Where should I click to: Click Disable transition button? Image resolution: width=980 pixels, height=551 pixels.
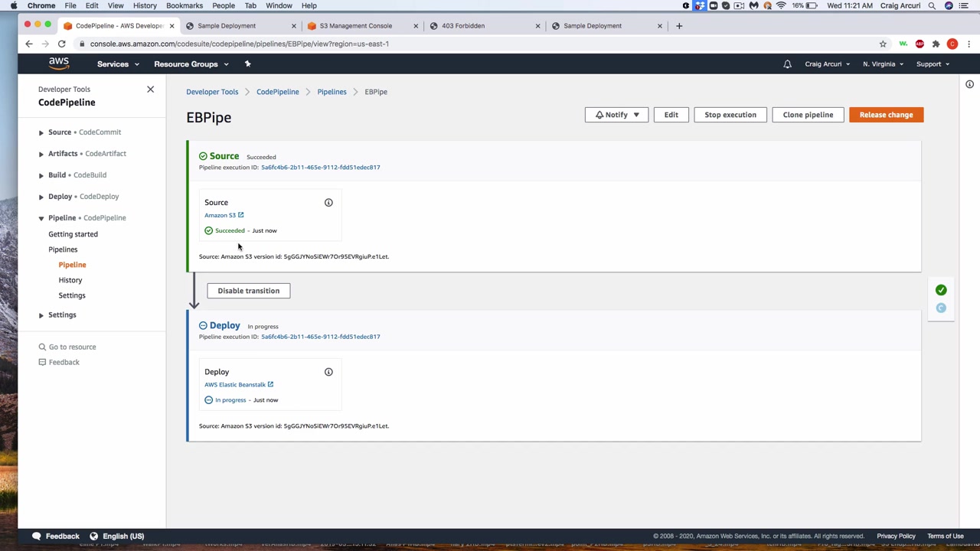pos(249,291)
